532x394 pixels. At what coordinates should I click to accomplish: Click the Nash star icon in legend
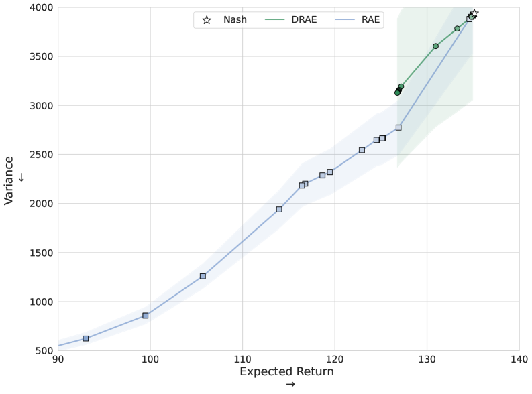coord(207,20)
